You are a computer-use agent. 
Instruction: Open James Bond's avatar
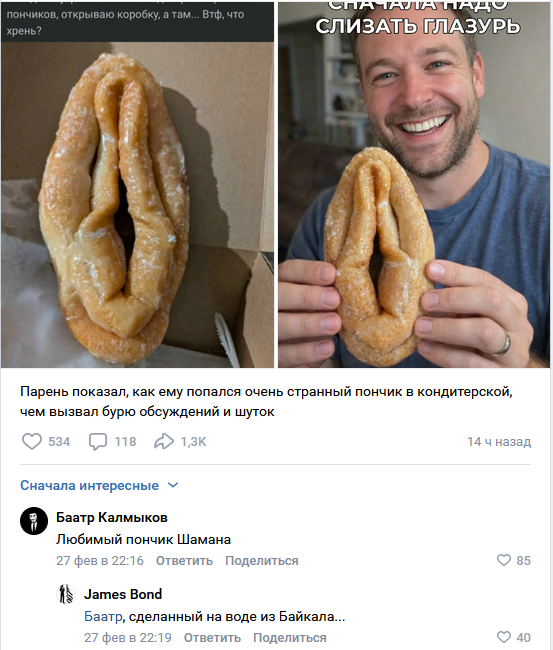(66, 594)
